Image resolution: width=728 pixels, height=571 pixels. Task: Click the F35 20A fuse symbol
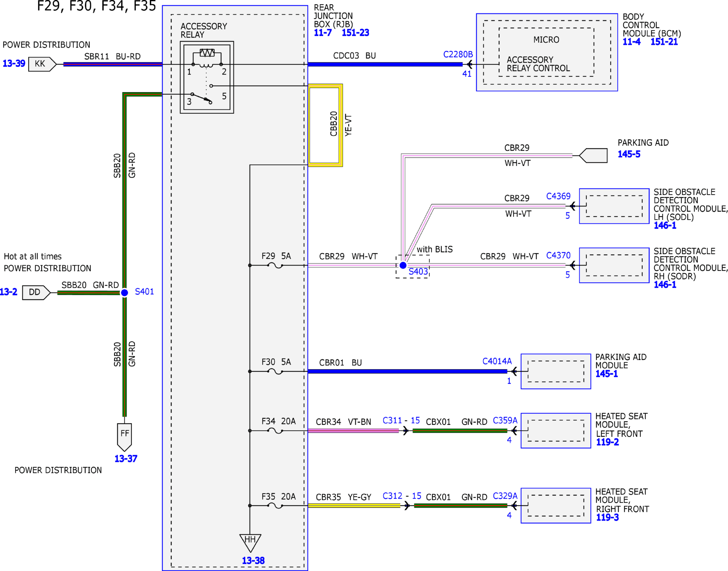click(275, 506)
